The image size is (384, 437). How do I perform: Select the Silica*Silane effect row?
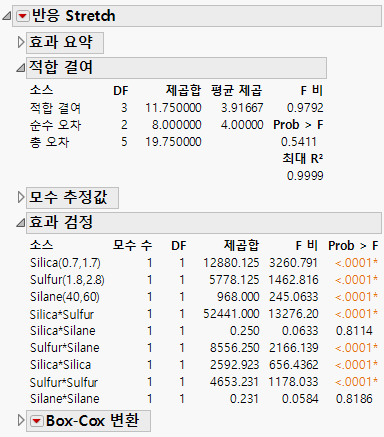point(204,331)
